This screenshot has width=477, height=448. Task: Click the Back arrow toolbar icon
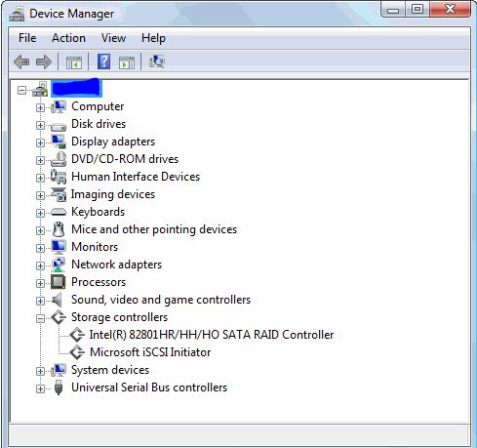click(21, 61)
